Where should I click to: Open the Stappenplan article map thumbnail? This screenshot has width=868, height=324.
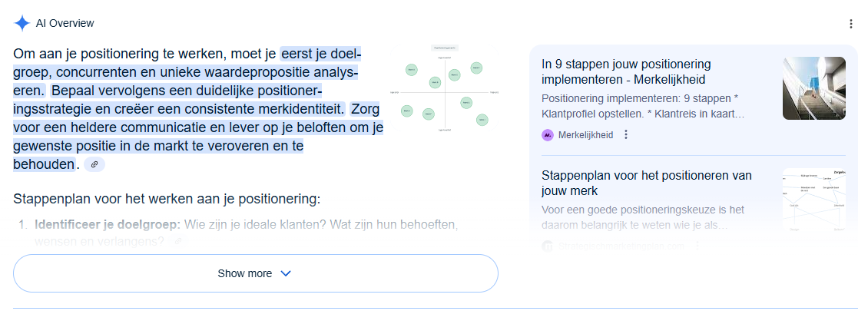point(813,200)
